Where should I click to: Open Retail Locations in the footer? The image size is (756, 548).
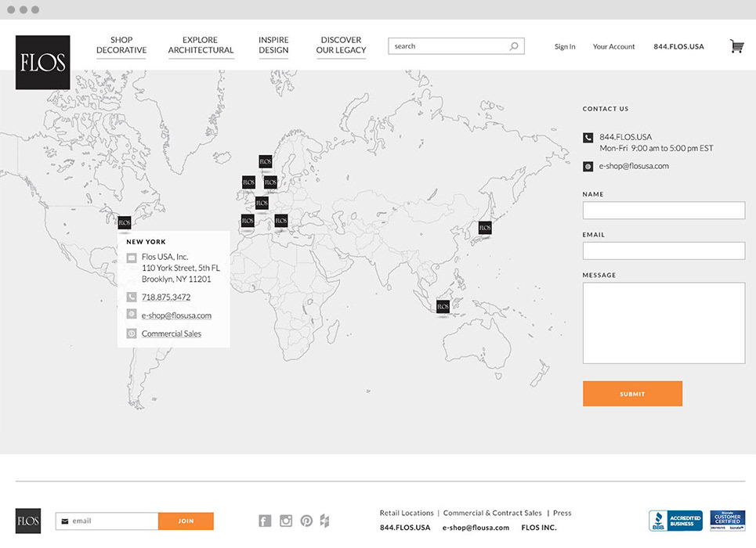tap(407, 514)
